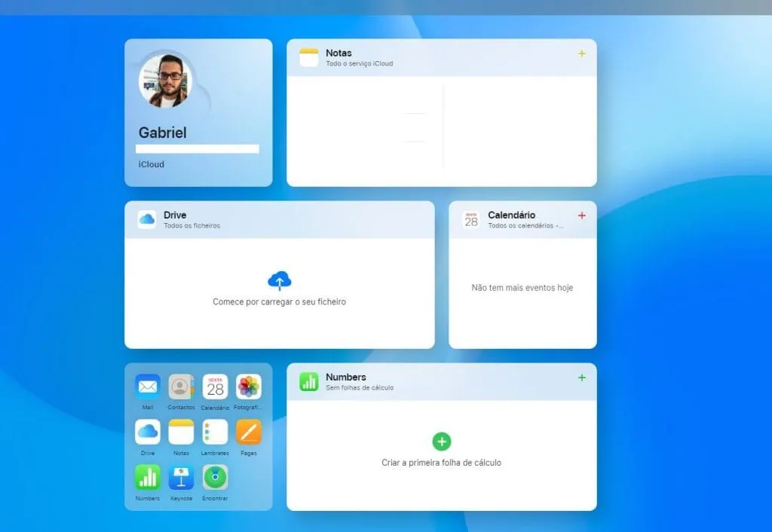Launch Calendário from the app grid
Screen dimensions: 772x532
(215, 388)
